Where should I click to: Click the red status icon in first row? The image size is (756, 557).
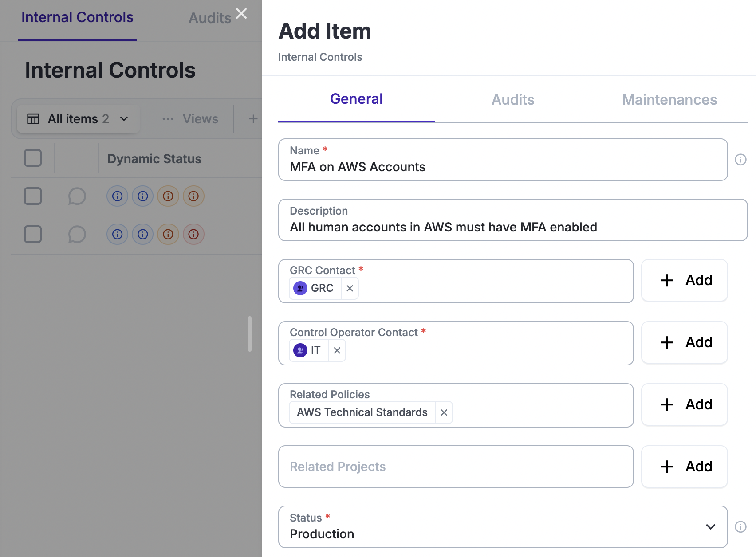[193, 196]
